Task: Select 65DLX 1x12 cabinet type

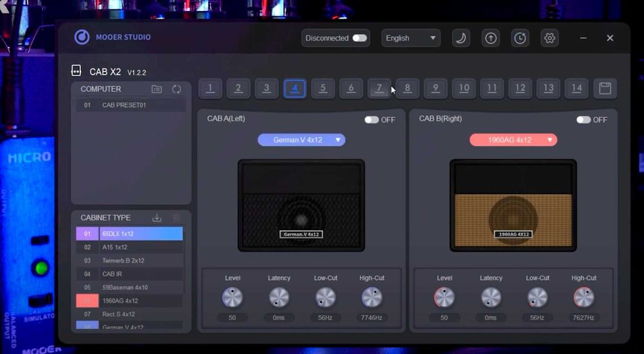Action: 129,234
